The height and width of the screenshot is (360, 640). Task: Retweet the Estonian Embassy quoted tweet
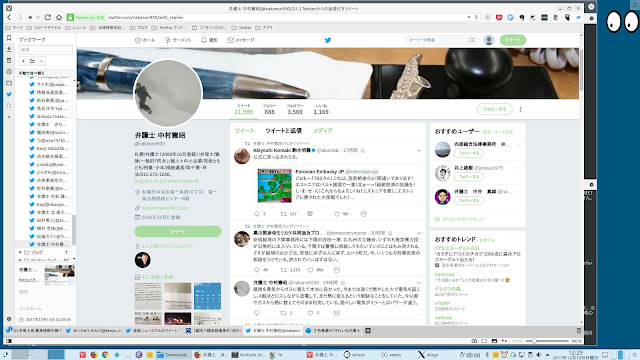tap(284, 214)
